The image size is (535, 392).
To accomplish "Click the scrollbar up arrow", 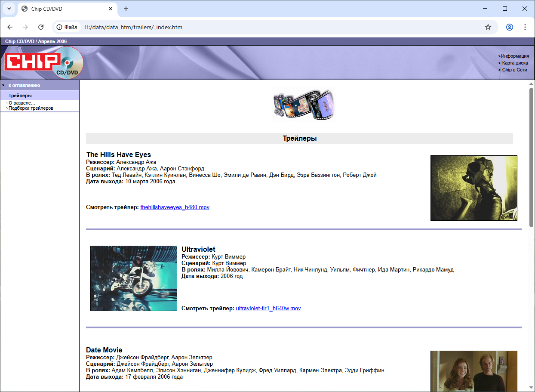I will (x=531, y=83).
